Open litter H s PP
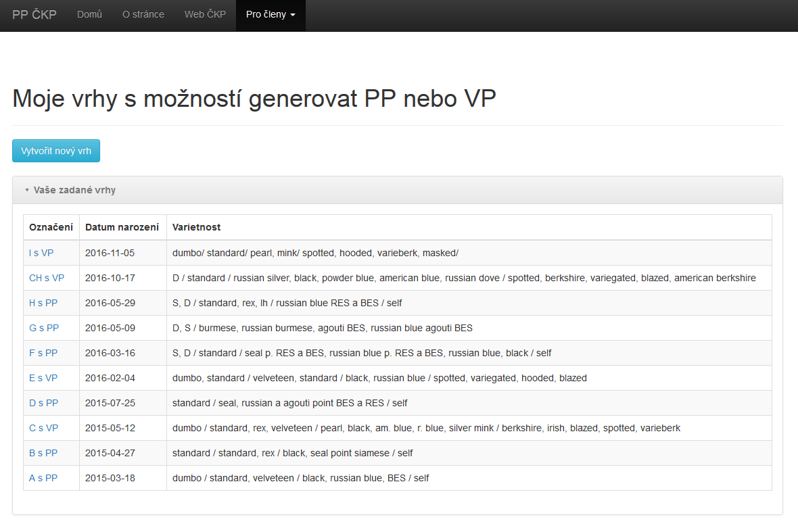 (x=43, y=303)
